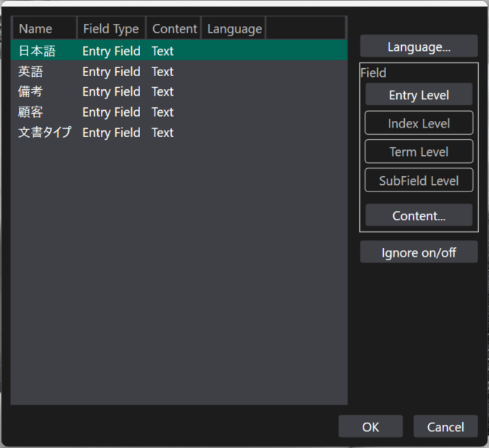Choose Index Level for the field
Viewport: 489px width, 448px height.
419,123
